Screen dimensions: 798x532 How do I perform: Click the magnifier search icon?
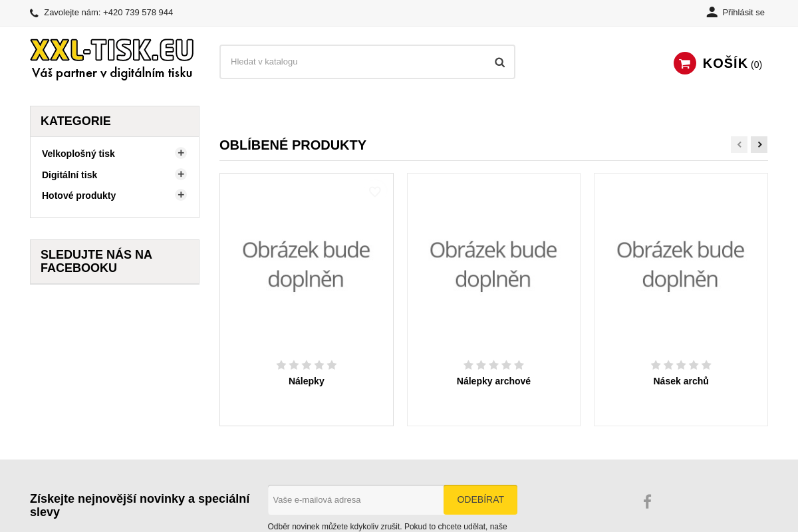pos(499,62)
